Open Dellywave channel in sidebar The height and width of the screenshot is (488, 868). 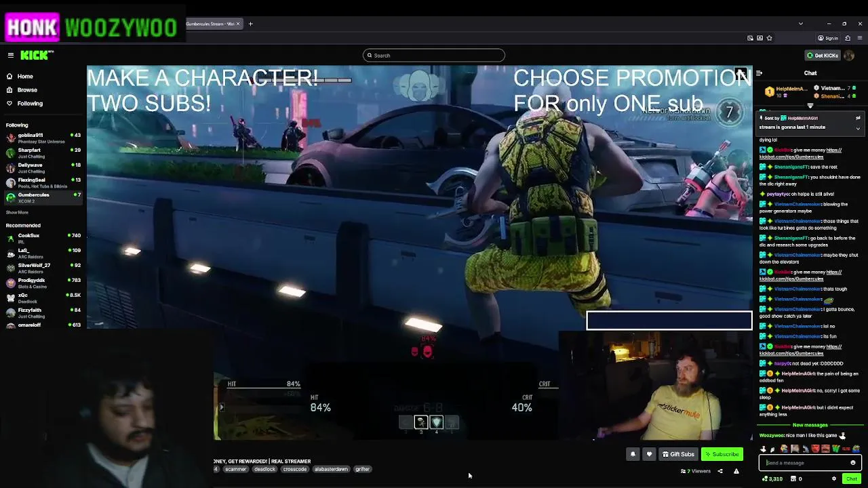(x=43, y=168)
